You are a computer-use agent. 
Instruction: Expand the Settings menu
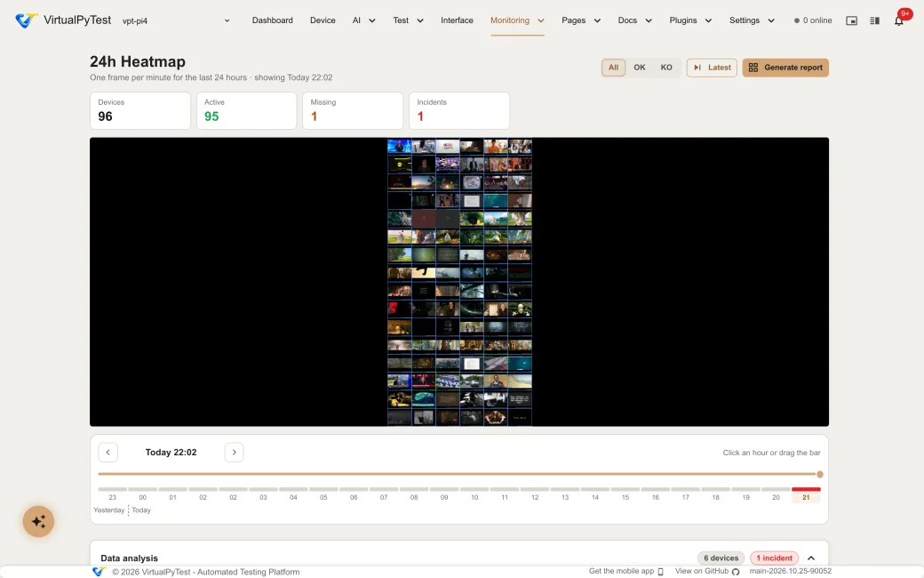pyautogui.click(x=752, y=20)
